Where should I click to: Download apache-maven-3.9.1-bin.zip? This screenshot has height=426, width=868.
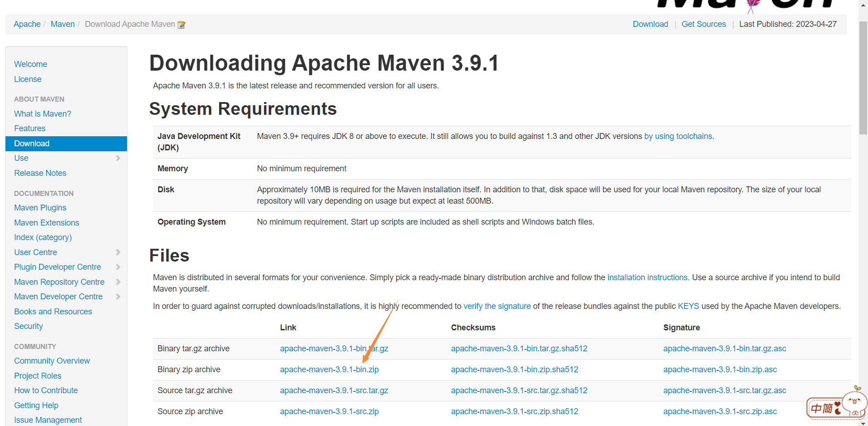(x=329, y=370)
